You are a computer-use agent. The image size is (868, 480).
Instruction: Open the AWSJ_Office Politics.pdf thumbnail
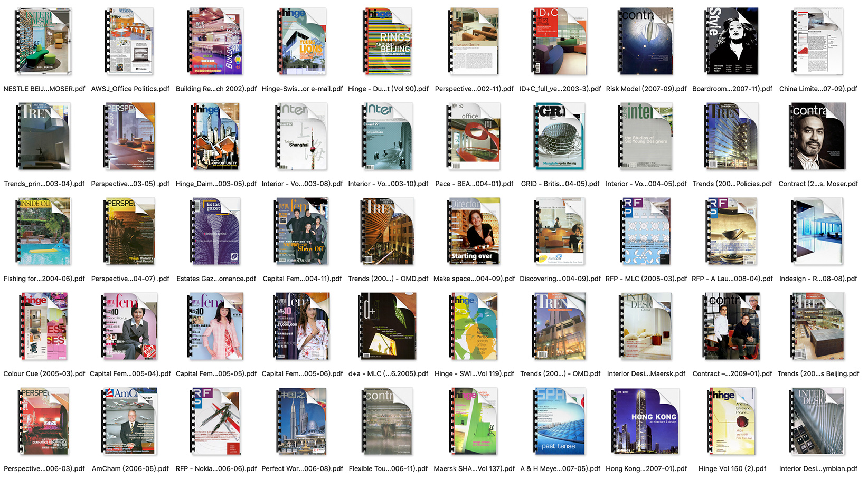130,41
